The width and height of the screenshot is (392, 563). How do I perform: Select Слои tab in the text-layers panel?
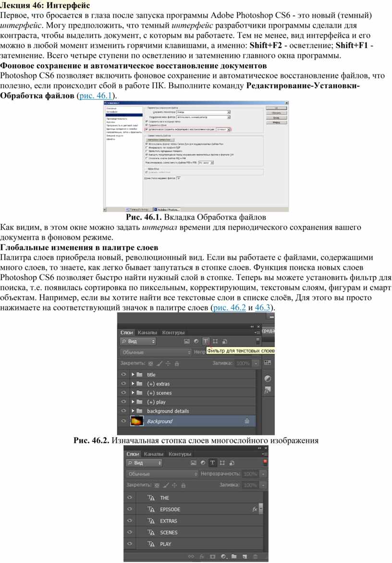click(x=133, y=454)
